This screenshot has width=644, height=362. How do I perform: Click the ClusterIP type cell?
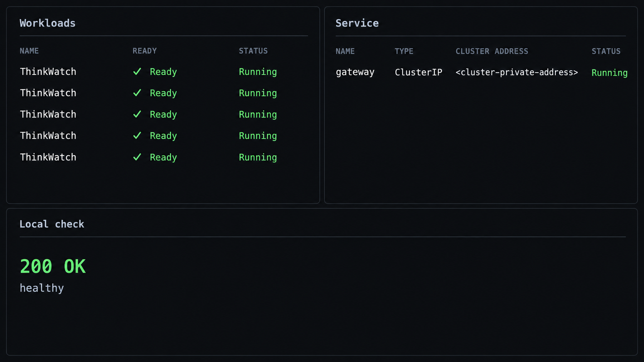pos(418,72)
